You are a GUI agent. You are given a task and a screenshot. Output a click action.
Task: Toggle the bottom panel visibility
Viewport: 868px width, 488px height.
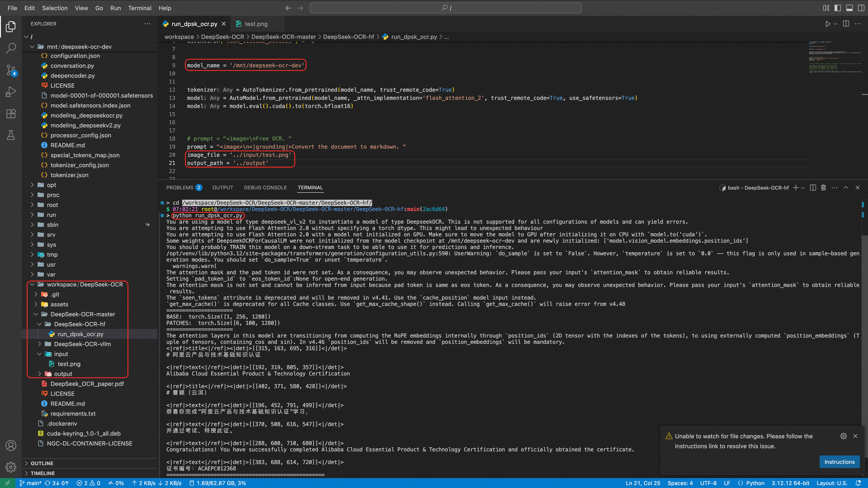click(849, 8)
